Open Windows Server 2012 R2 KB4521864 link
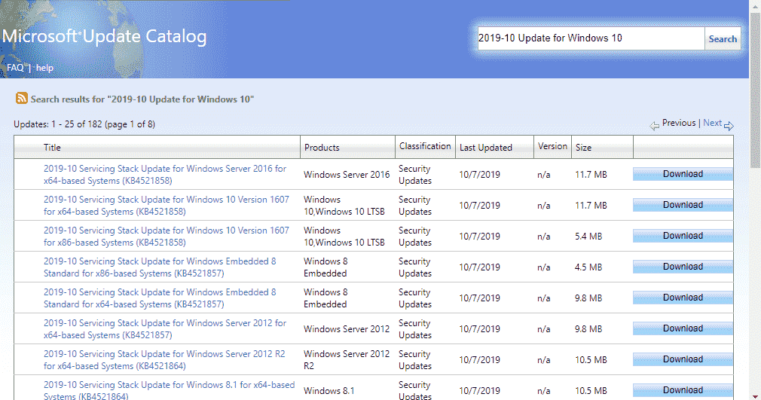The width and height of the screenshot is (761, 400). tap(164, 360)
